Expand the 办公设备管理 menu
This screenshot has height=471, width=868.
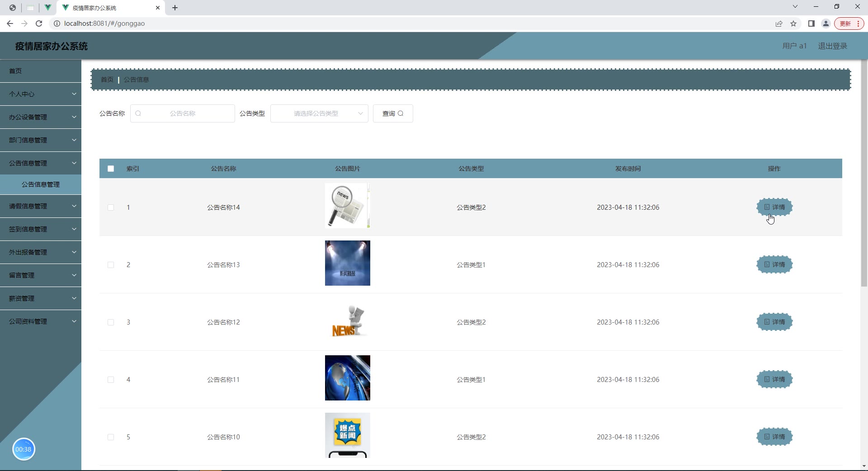click(41, 117)
